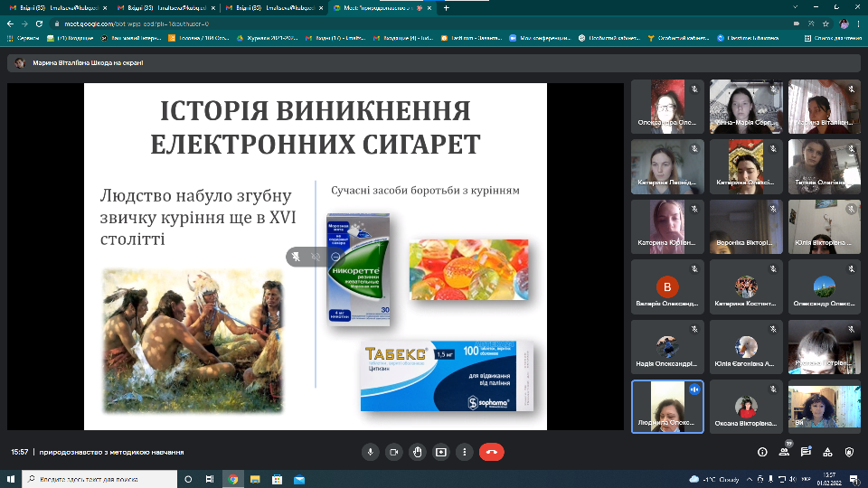Open host controls shield icon
The width and height of the screenshot is (868, 488).
click(849, 452)
